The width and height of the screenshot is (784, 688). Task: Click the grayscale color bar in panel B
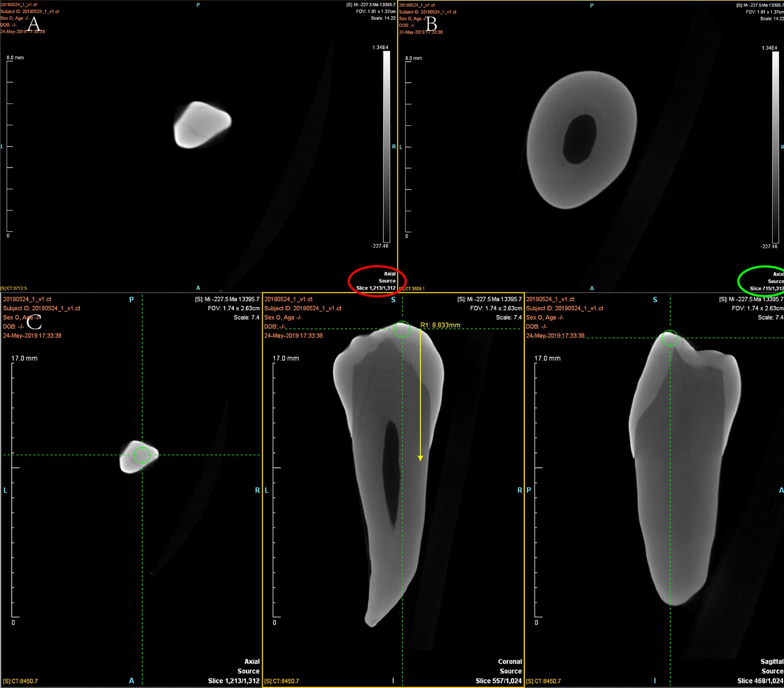click(776, 147)
